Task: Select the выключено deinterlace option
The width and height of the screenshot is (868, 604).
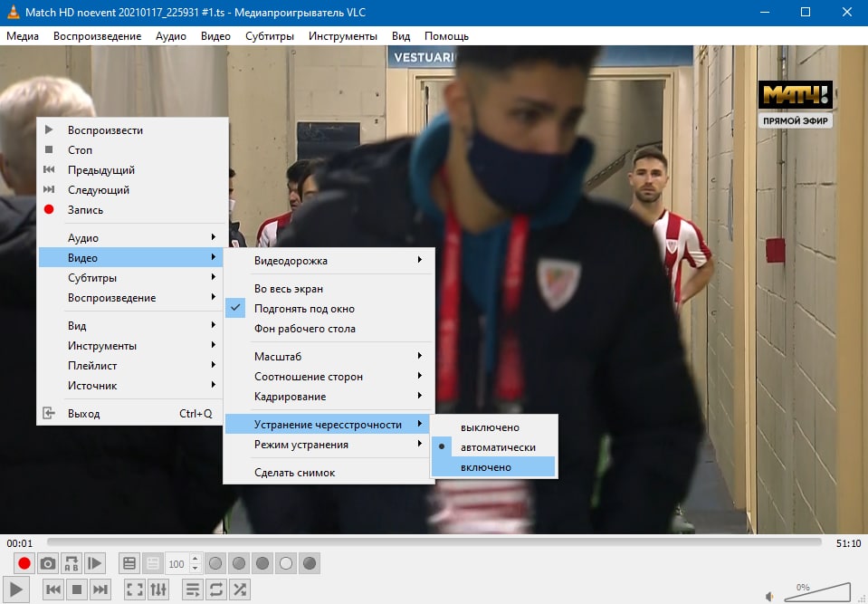Action: (x=493, y=427)
